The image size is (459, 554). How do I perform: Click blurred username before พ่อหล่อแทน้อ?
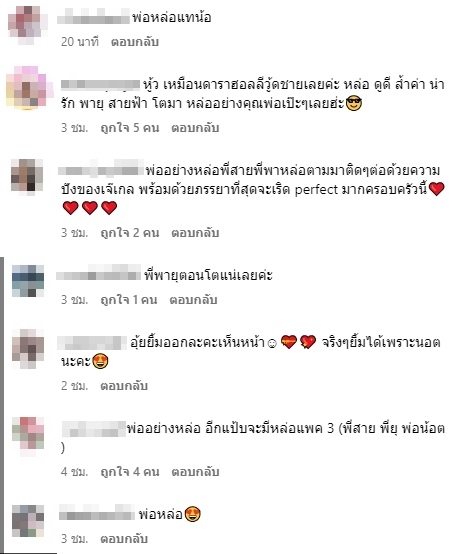click(94, 17)
